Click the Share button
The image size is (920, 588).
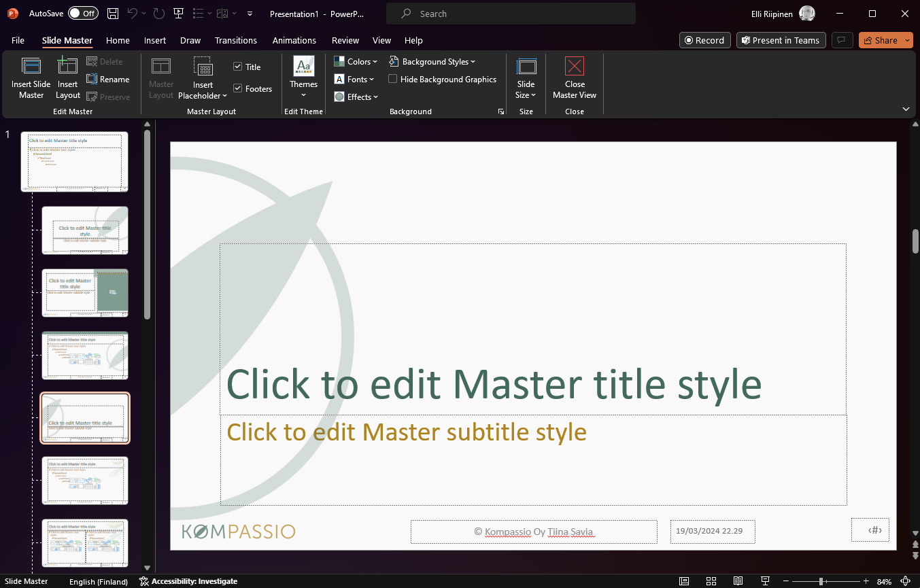(881, 40)
